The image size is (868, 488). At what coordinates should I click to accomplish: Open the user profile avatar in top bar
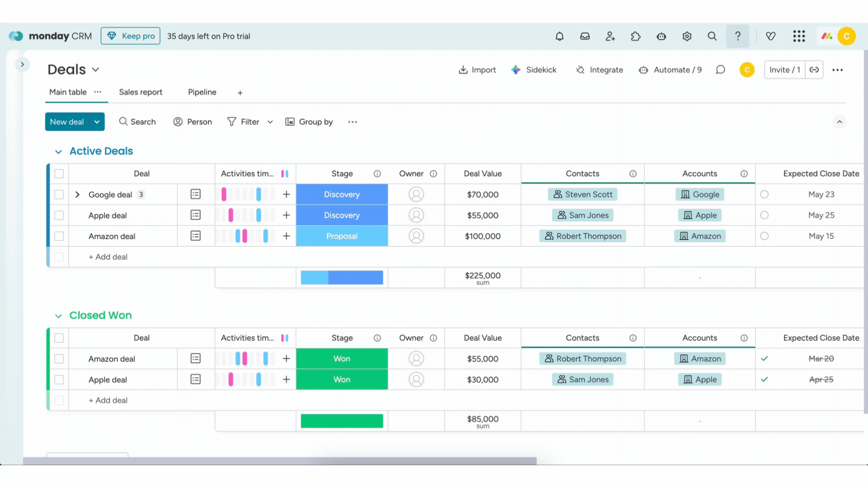pos(846,36)
